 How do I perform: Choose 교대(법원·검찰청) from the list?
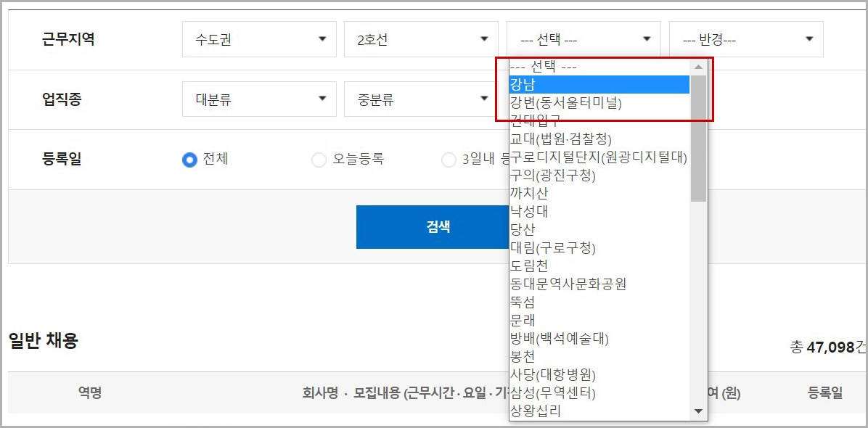tap(599, 138)
